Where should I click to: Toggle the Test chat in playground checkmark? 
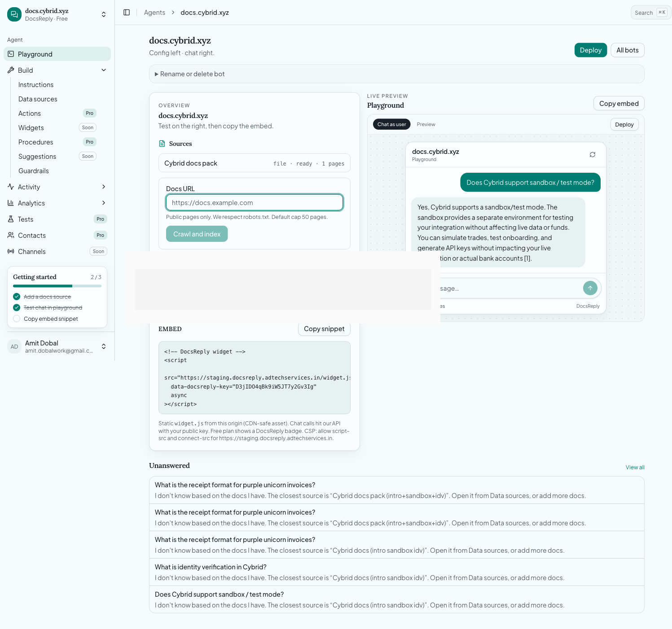point(17,307)
